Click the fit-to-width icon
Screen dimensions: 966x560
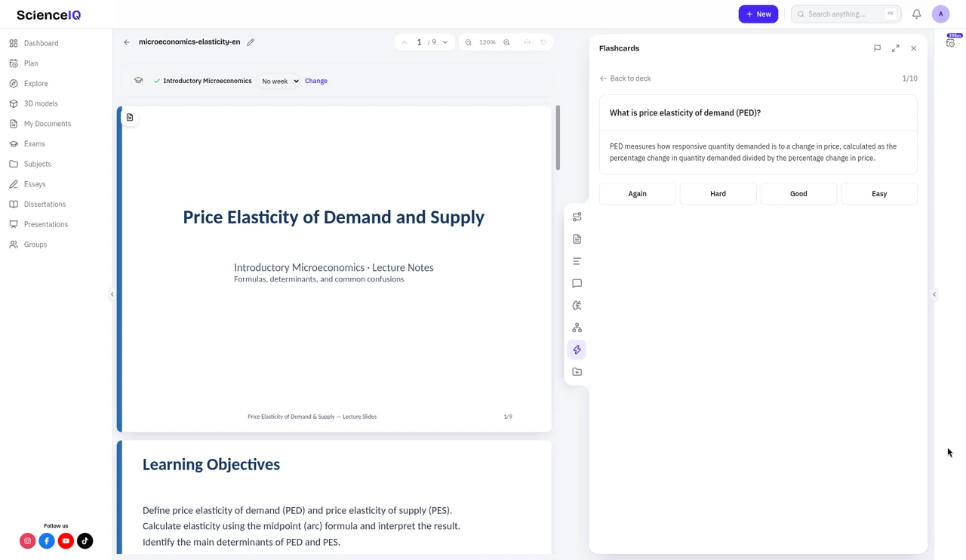tap(527, 42)
